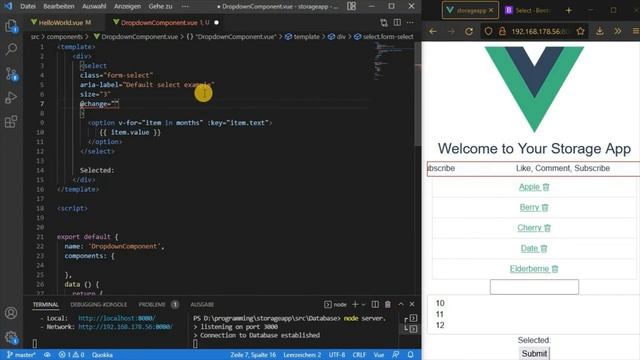Viewport: 640px width, 360px height.
Task: Click the Berry link
Action: [529, 207]
